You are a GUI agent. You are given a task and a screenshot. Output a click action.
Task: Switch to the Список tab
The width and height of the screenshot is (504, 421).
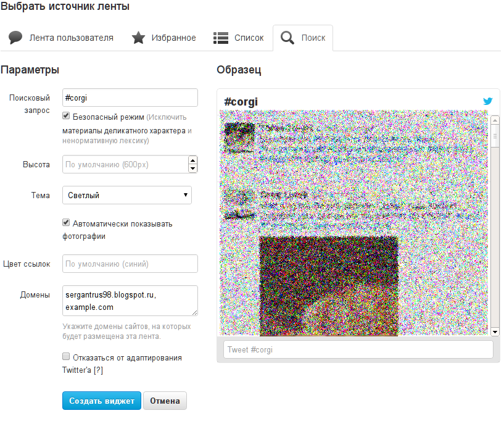pyautogui.click(x=239, y=38)
